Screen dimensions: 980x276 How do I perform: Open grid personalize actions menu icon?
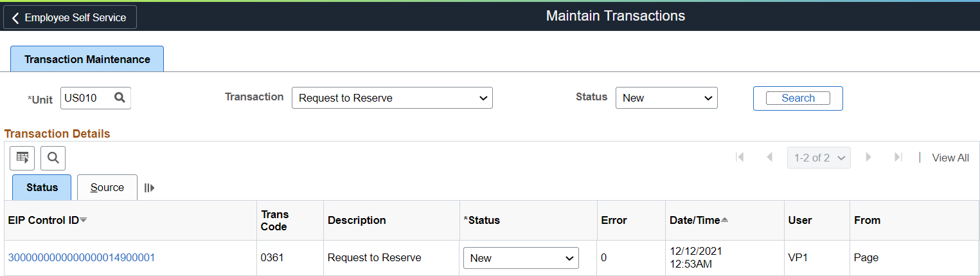(x=22, y=158)
